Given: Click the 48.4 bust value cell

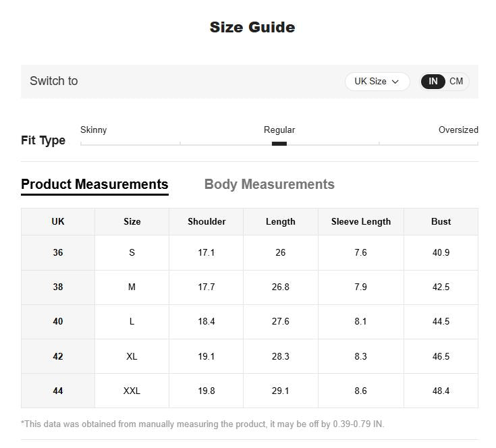Looking at the screenshot, I should [441, 391].
